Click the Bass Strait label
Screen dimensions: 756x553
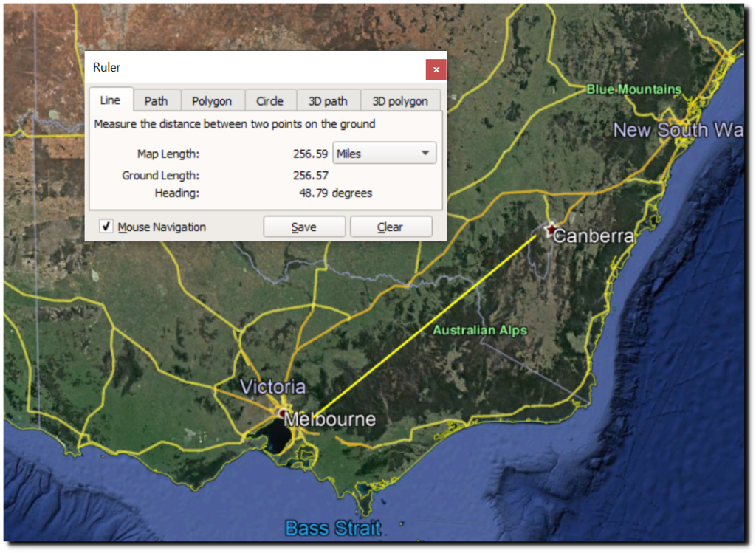(333, 528)
